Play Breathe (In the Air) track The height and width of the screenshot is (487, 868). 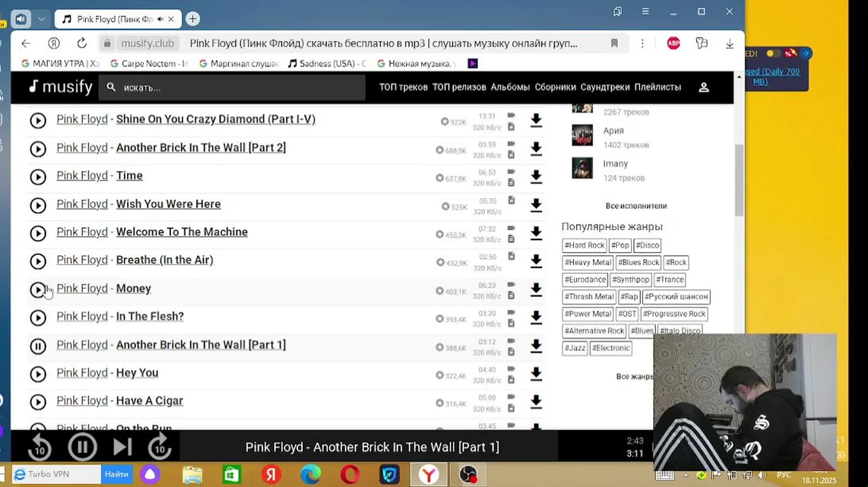(x=38, y=261)
